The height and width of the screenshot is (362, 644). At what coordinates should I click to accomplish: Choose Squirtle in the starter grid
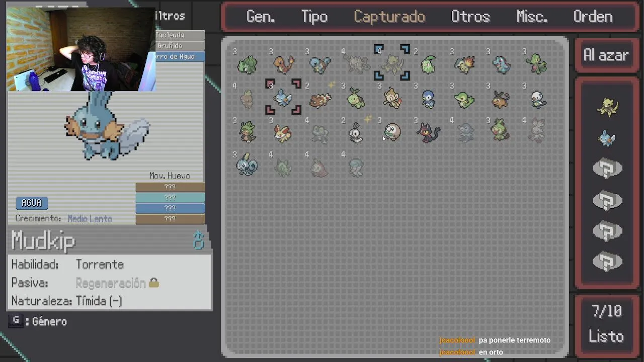point(320,64)
